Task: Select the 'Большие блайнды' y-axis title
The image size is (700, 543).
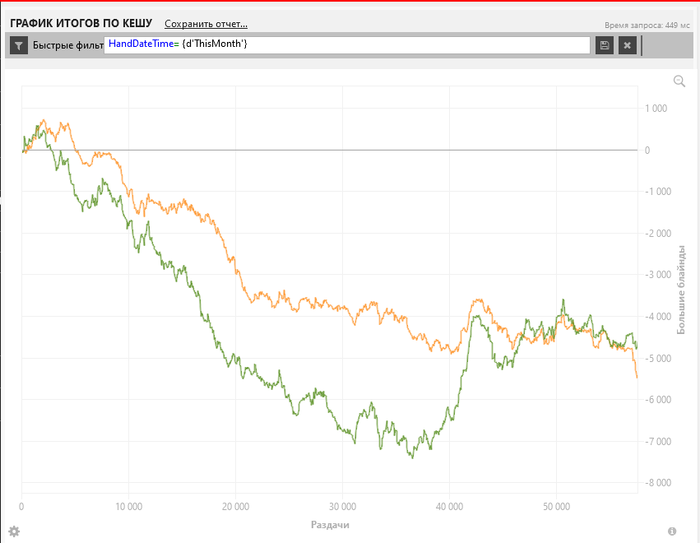Action: (x=681, y=289)
